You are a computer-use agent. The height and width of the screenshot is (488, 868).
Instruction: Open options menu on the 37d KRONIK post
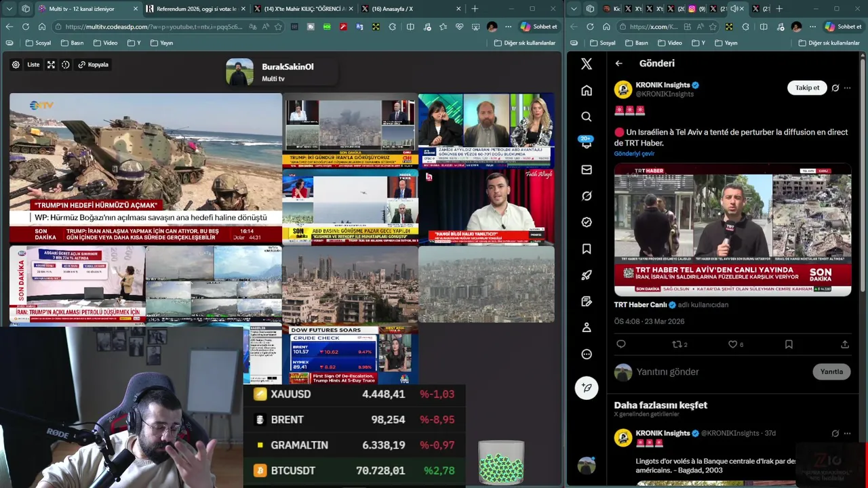click(847, 433)
